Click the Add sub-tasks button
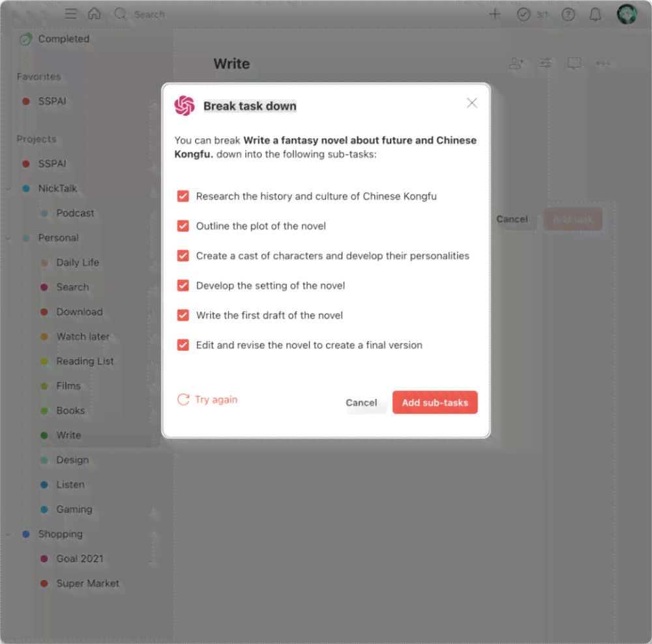This screenshot has height=644, width=652. 435,402
